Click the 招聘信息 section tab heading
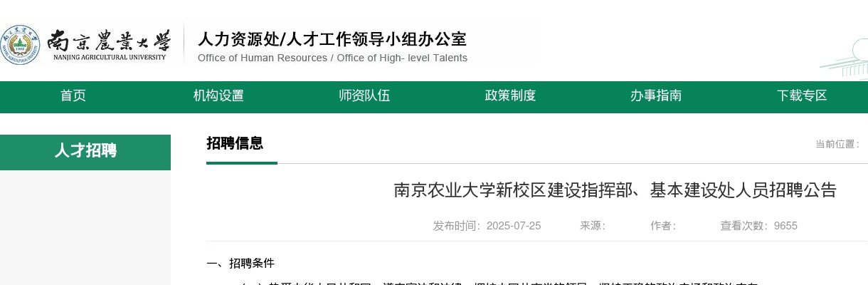The width and height of the screenshot is (868, 285). click(x=235, y=144)
